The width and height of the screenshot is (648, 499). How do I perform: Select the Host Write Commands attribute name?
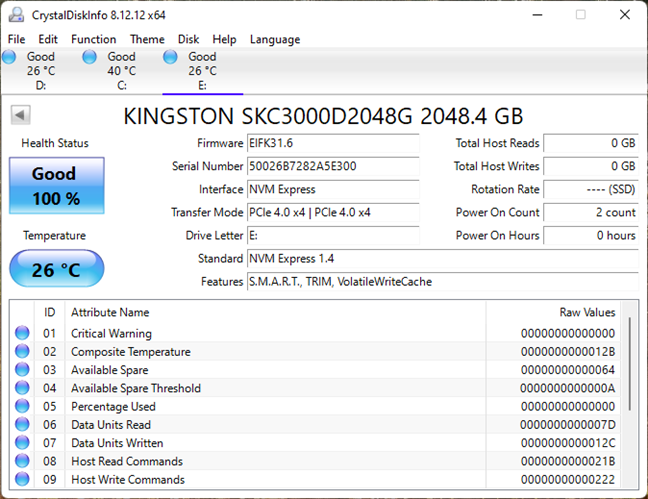128,480
